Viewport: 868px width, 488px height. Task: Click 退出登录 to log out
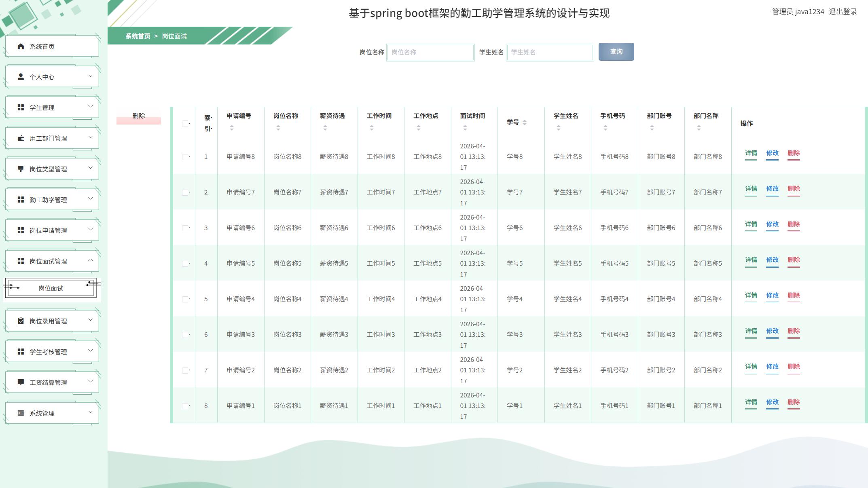(843, 12)
